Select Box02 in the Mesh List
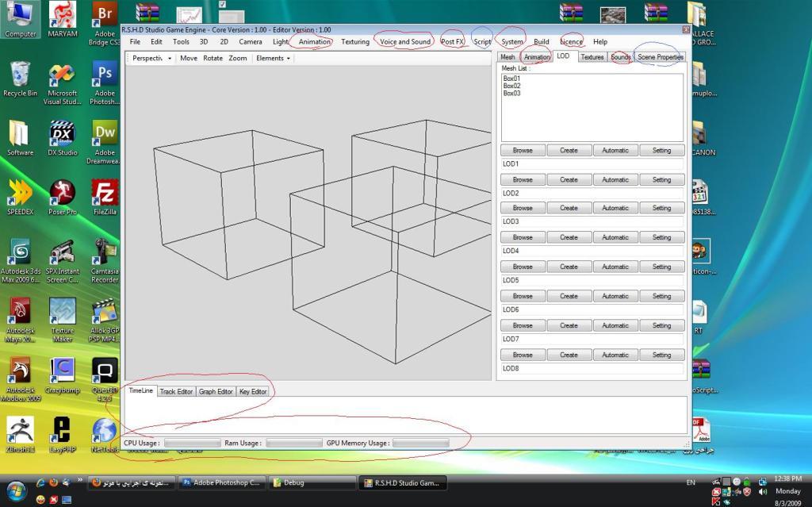This screenshot has width=812, height=507. (512, 86)
